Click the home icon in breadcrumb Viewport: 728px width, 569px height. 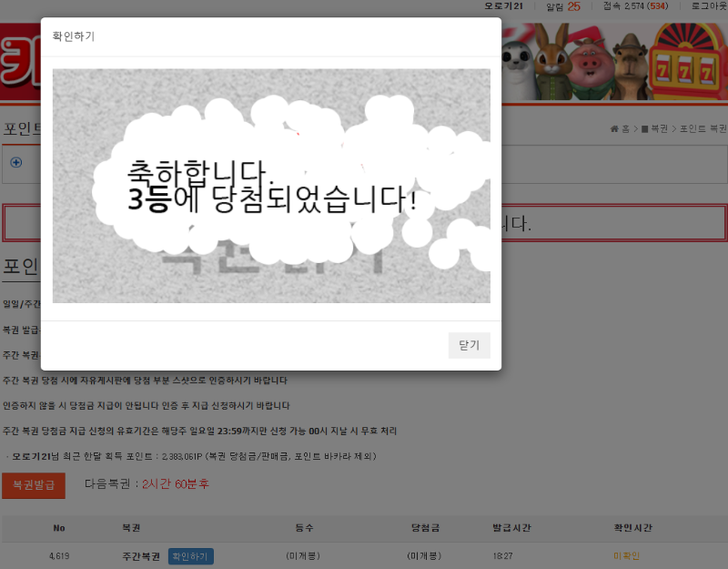(615, 129)
